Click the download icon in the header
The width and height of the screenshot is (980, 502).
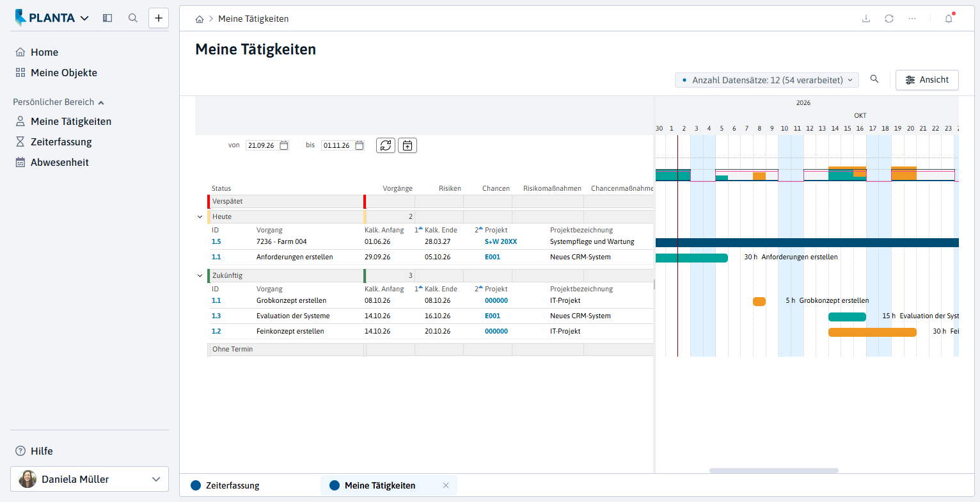point(866,19)
